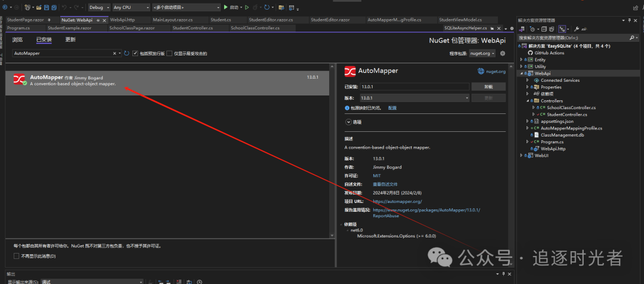Toggle the include prerelease checkbox
Image resolution: width=644 pixels, height=284 pixels.
(x=135, y=53)
